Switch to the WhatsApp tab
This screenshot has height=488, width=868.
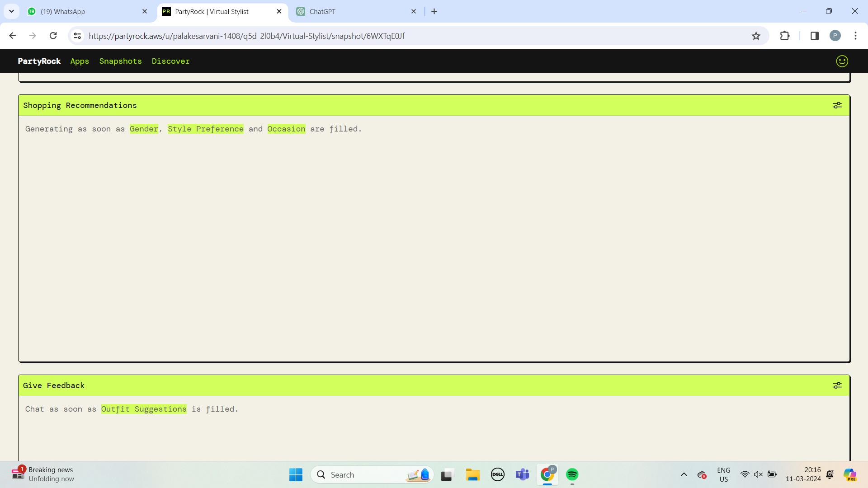tap(86, 12)
